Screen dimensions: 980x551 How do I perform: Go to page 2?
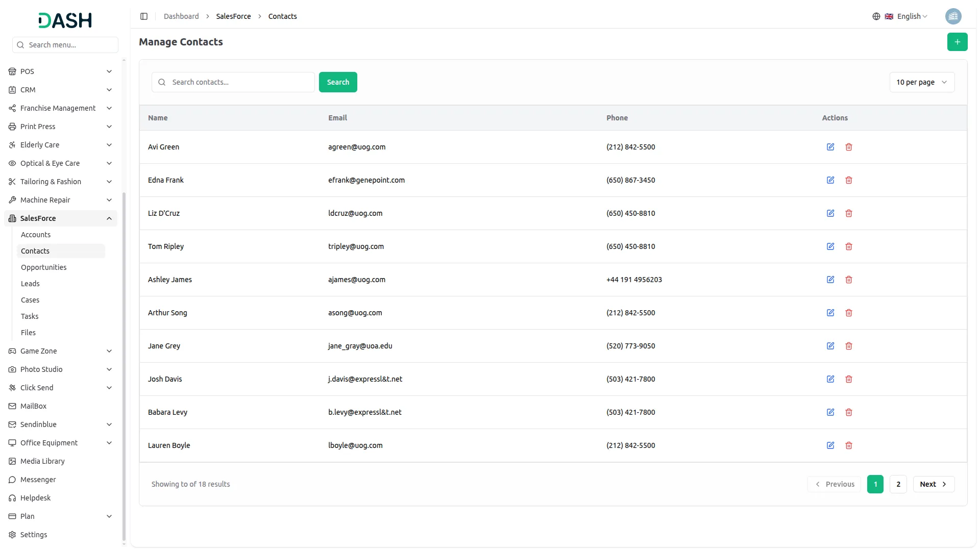point(898,484)
